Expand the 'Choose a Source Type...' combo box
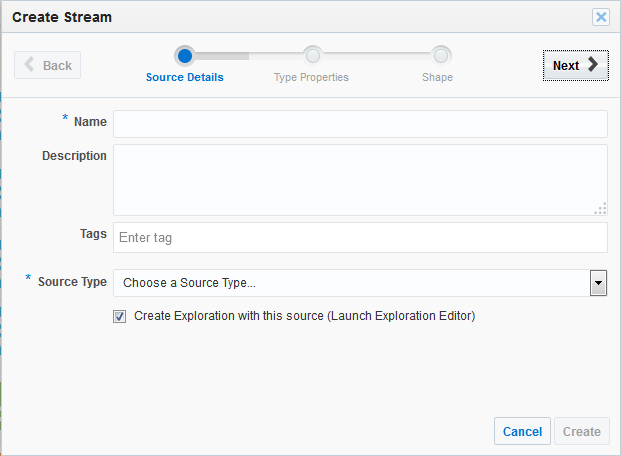 coord(350,283)
